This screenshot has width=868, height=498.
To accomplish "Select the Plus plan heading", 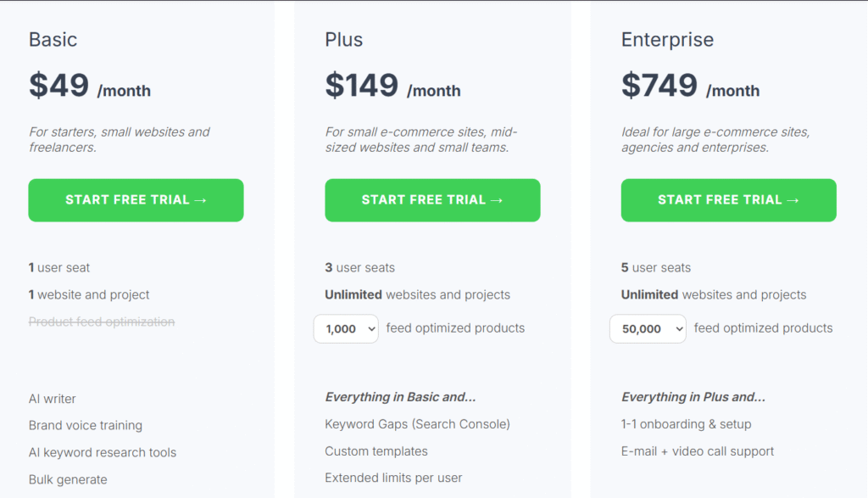I will pos(343,39).
